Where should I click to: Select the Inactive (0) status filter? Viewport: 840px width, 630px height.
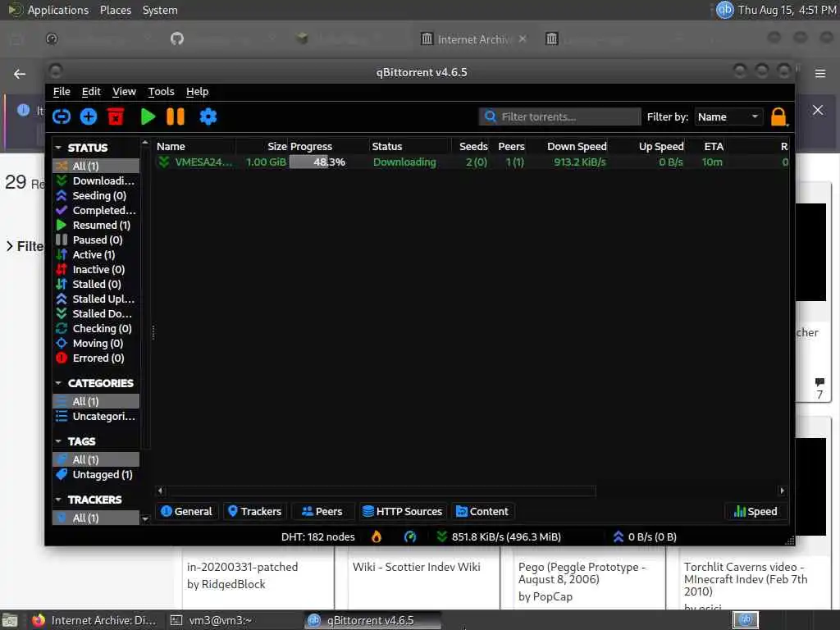pos(97,269)
